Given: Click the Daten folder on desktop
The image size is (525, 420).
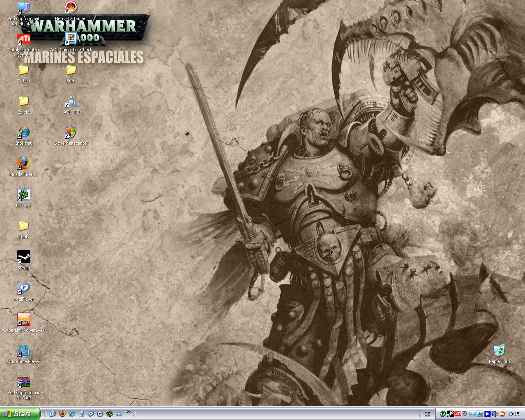Looking at the screenshot, I should (23, 70).
